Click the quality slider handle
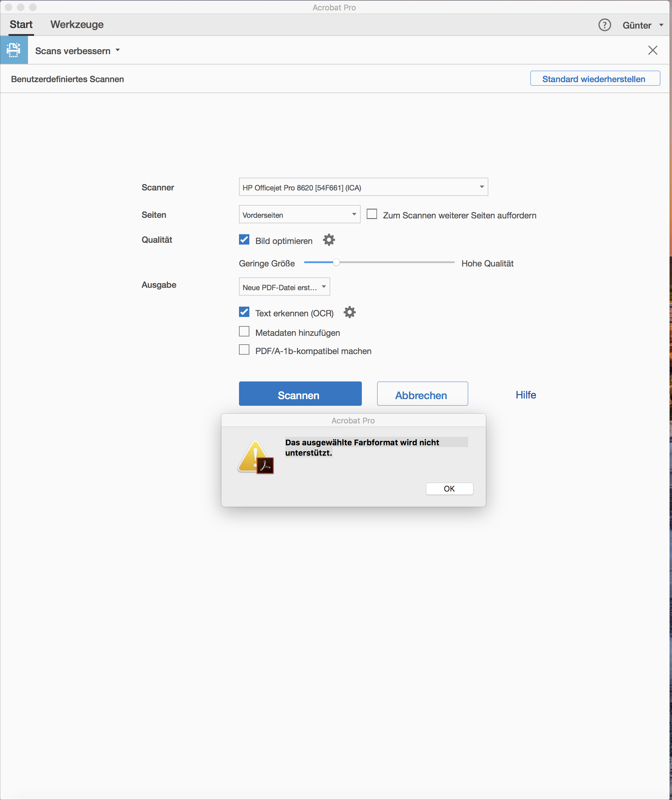This screenshot has width=672, height=800. point(336,263)
